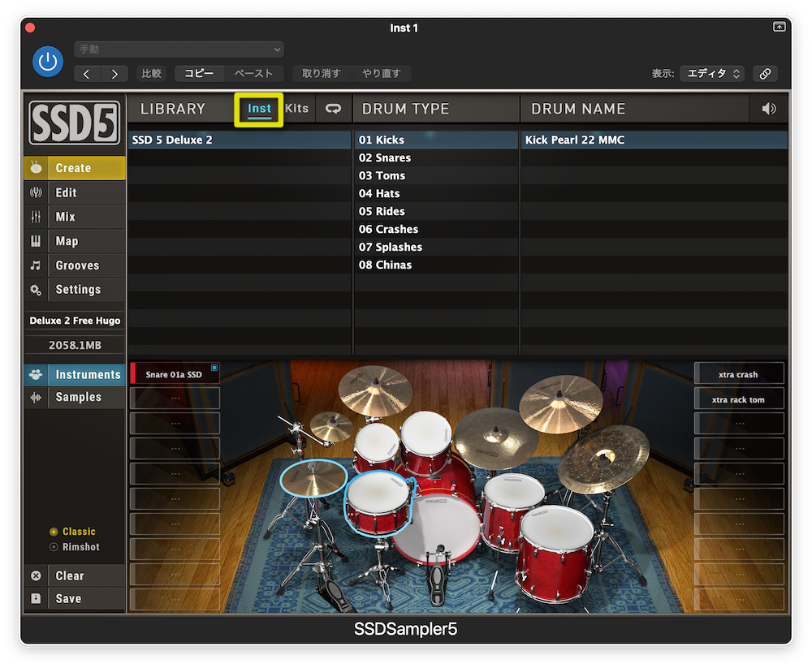
Task: Select 01 Kicks drum type
Action: [435, 140]
